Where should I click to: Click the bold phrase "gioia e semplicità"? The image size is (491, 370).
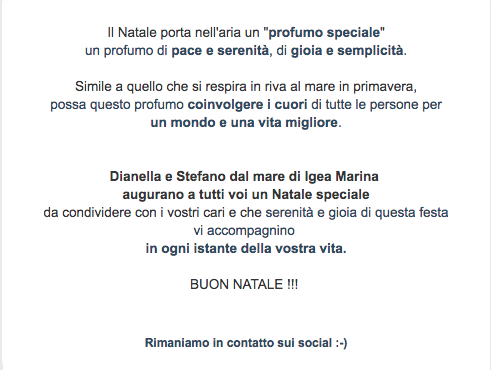[x=347, y=51]
